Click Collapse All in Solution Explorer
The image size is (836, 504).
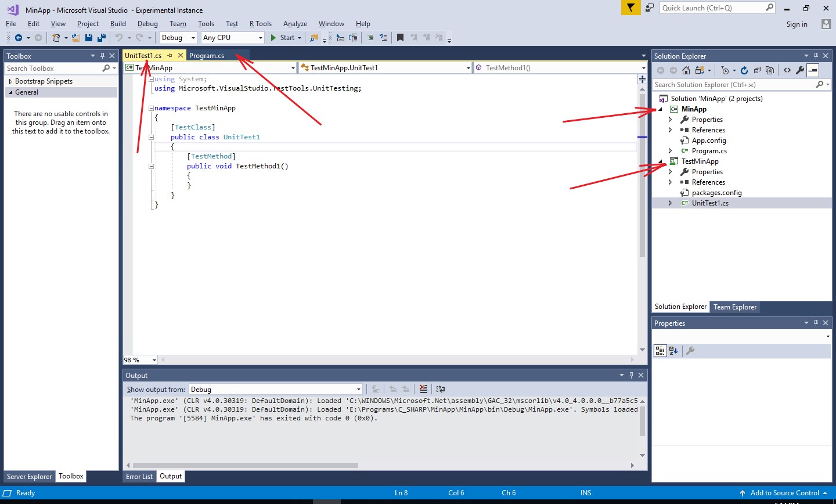click(x=758, y=70)
